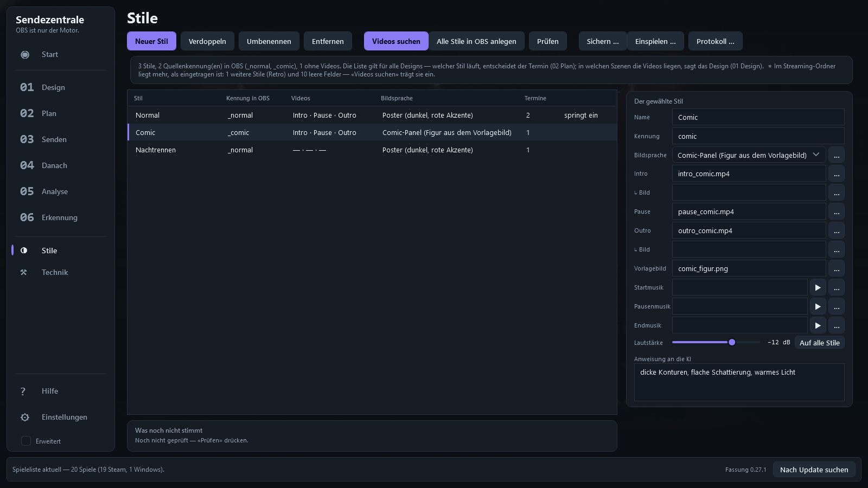
Task: Click Alle Stile in OBS anlegen
Action: coord(476,41)
